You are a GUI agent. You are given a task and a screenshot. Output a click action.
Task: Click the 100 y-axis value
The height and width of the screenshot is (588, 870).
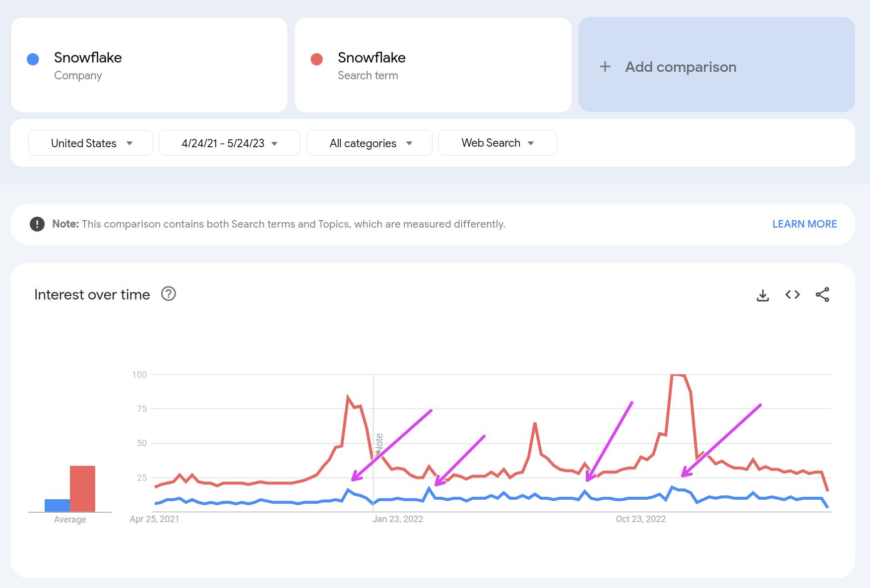pos(139,375)
